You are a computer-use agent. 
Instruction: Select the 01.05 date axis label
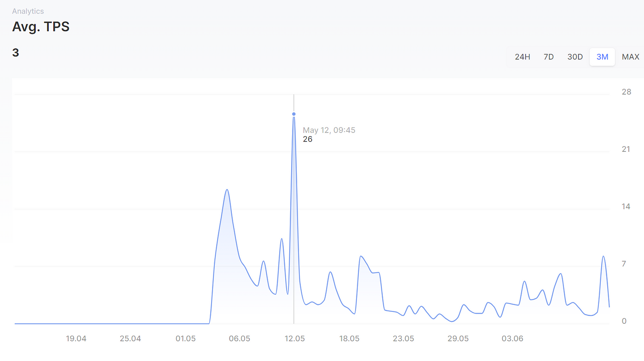pyautogui.click(x=185, y=339)
